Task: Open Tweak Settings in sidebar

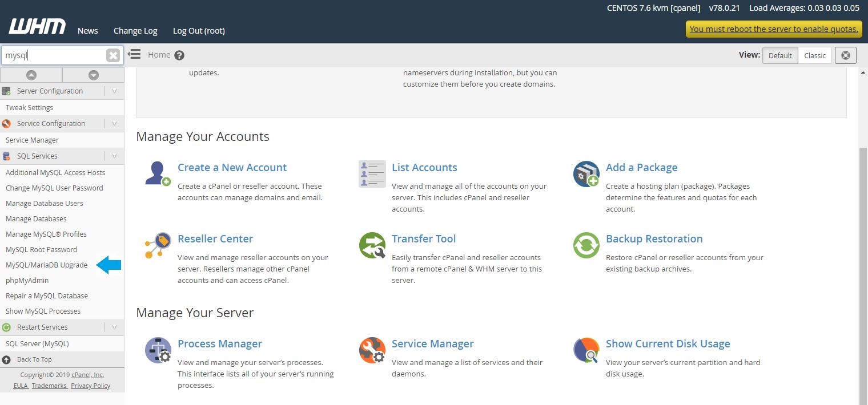Action: [29, 108]
